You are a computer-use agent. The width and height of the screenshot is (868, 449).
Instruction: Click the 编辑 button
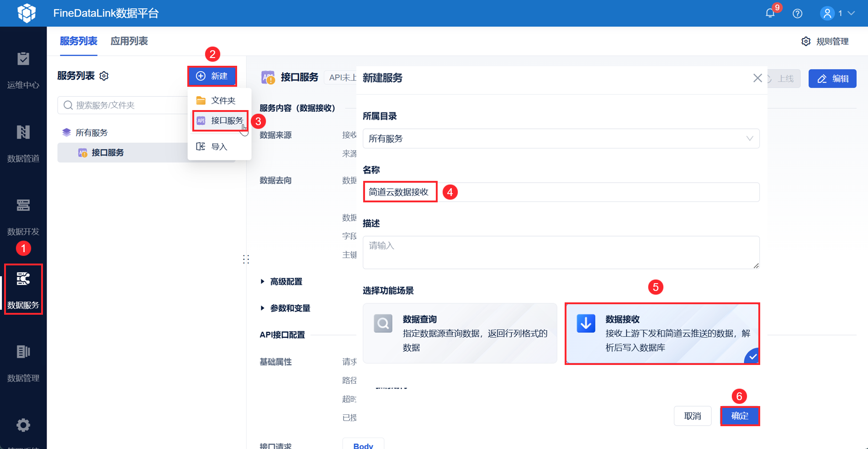pos(832,79)
